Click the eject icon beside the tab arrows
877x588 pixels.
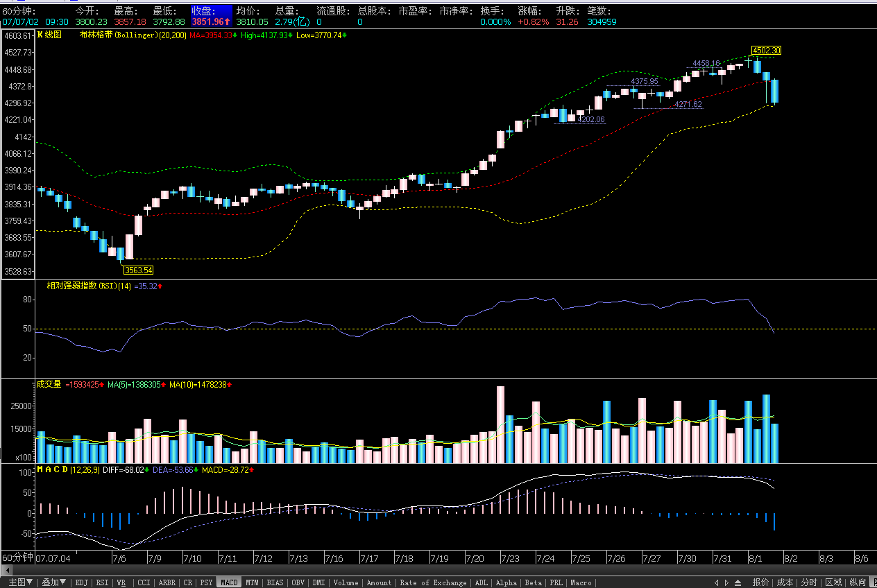(738, 583)
